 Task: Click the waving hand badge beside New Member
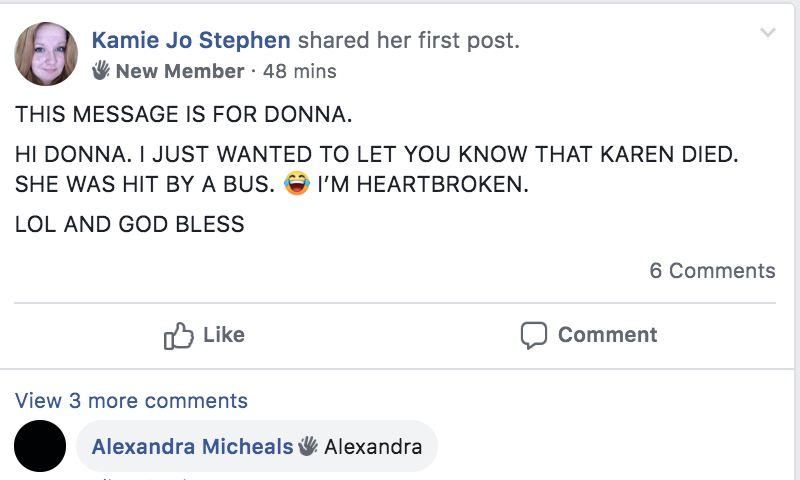point(101,71)
